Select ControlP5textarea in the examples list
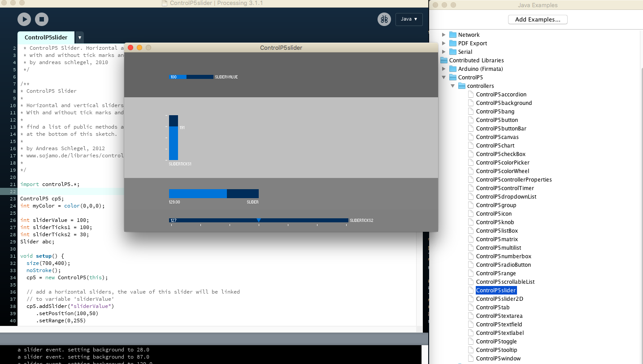643x364 pixels. coord(499,316)
